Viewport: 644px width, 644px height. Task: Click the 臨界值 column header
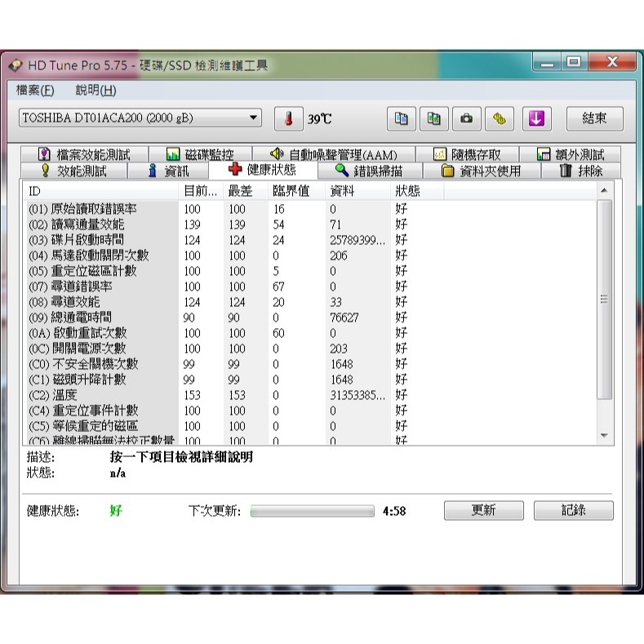point(296,191)
